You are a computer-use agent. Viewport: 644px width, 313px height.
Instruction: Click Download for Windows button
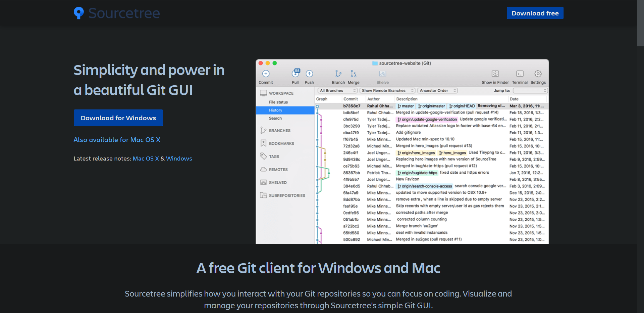(x=118, y=118)
